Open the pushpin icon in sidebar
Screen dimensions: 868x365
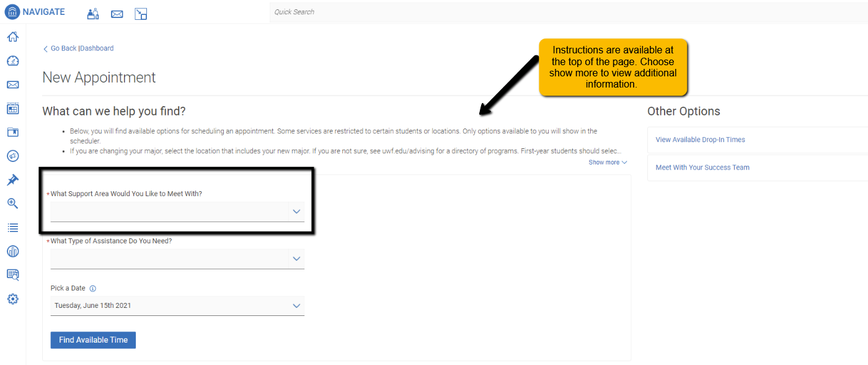tap(12, 180)
